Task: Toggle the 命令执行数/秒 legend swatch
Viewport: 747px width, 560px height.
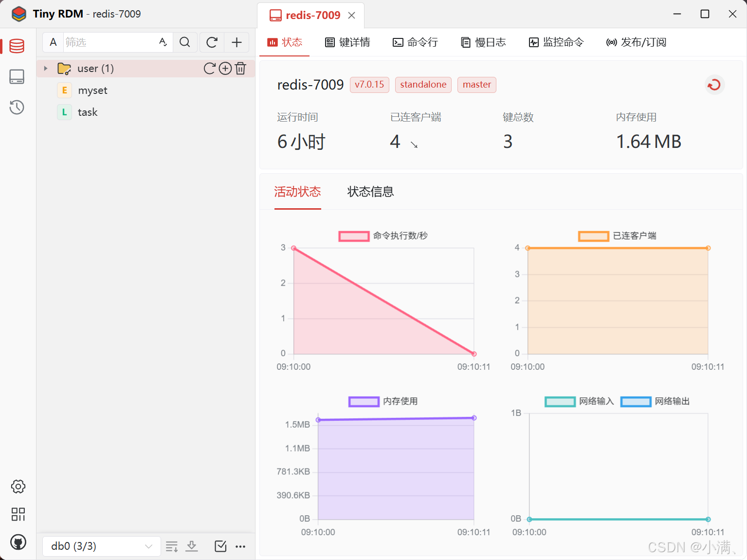Action: coord(354,236)
